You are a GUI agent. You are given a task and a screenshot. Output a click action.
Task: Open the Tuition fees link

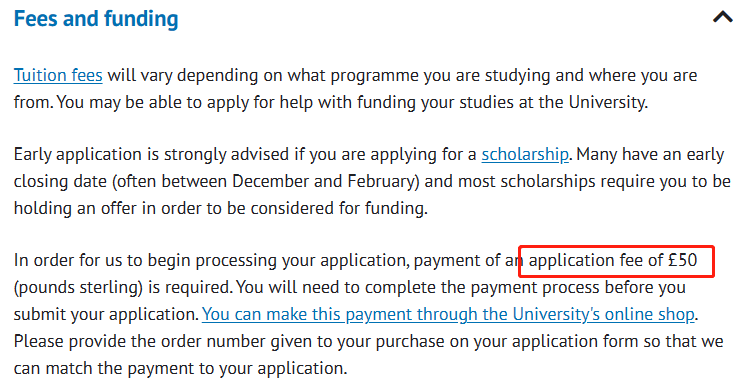(58, 75)
